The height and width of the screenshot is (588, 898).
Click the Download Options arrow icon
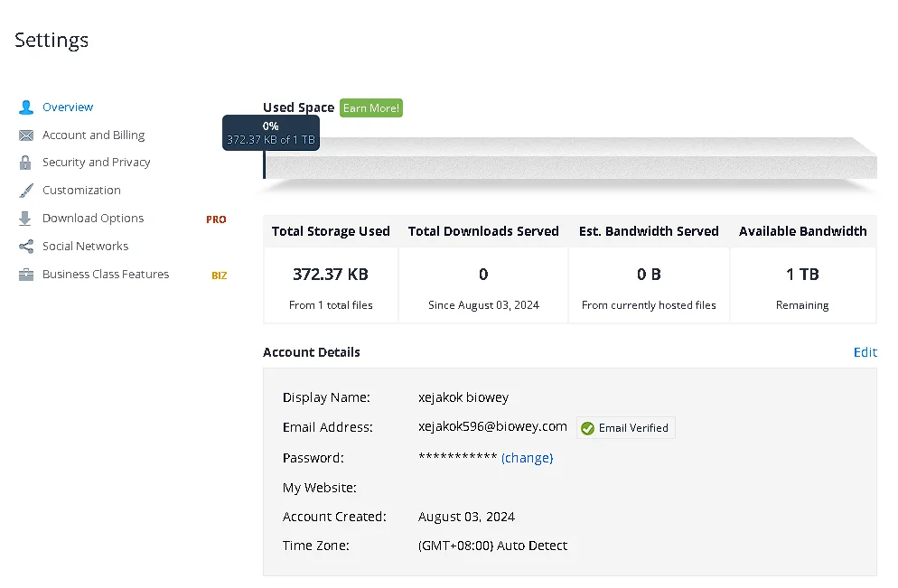(x=24, y=219)
